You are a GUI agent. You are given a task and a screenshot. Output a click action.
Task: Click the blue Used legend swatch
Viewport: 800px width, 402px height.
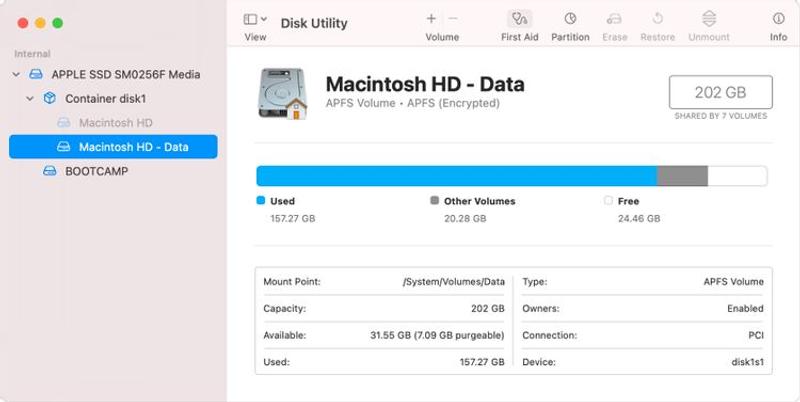tap(261, 200)
